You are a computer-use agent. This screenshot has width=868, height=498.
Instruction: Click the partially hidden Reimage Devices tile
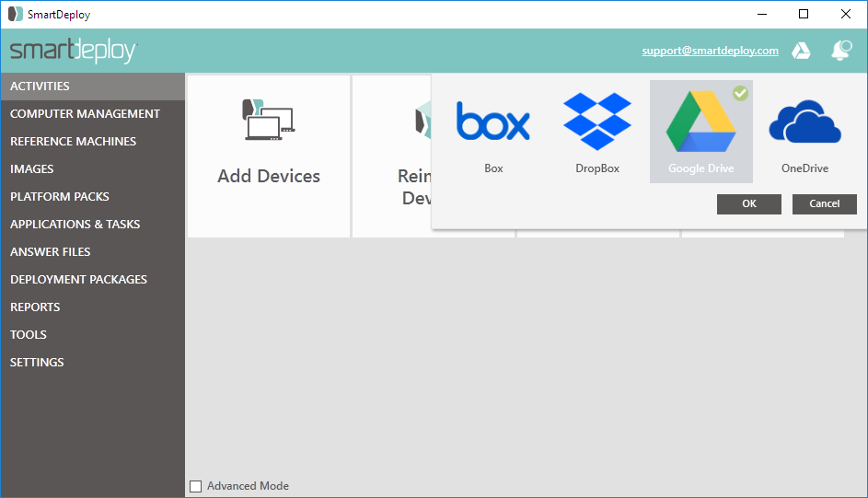pos(392,156)
